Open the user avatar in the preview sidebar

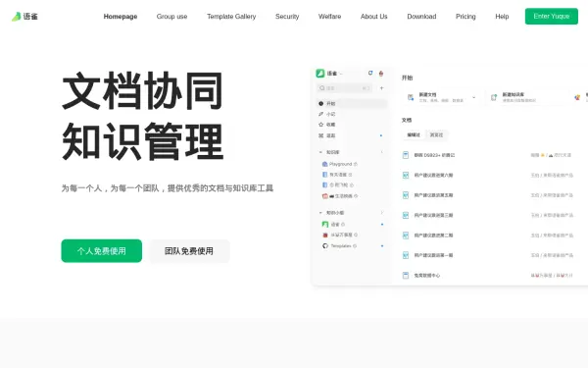pyautogui.click(x=381, y=74)
